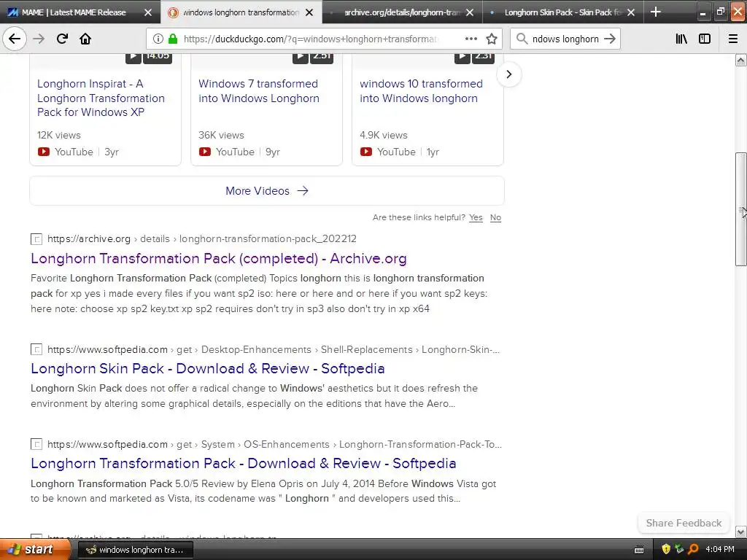Open Longhorn Inspirat video result
Screen dimensions: 747x560
coord(101,98)
